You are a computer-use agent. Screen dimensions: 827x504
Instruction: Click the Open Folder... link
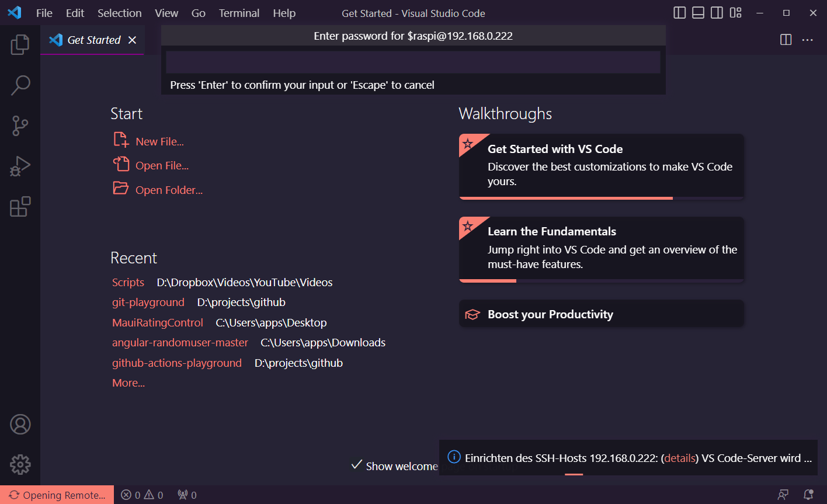pyautogui.click(x=169, y=190)
